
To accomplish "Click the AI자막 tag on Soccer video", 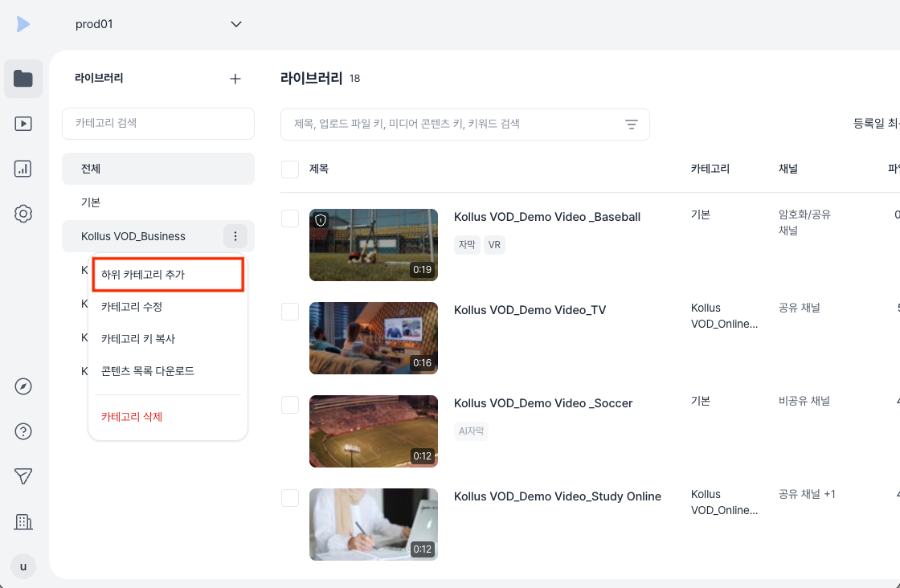I will pyautogui.click(x=471, y=431).
